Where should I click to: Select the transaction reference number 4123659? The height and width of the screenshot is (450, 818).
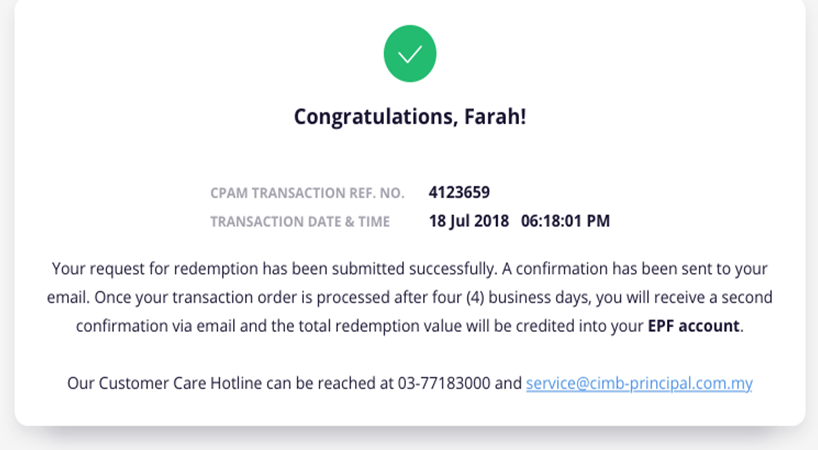[459, 192]
